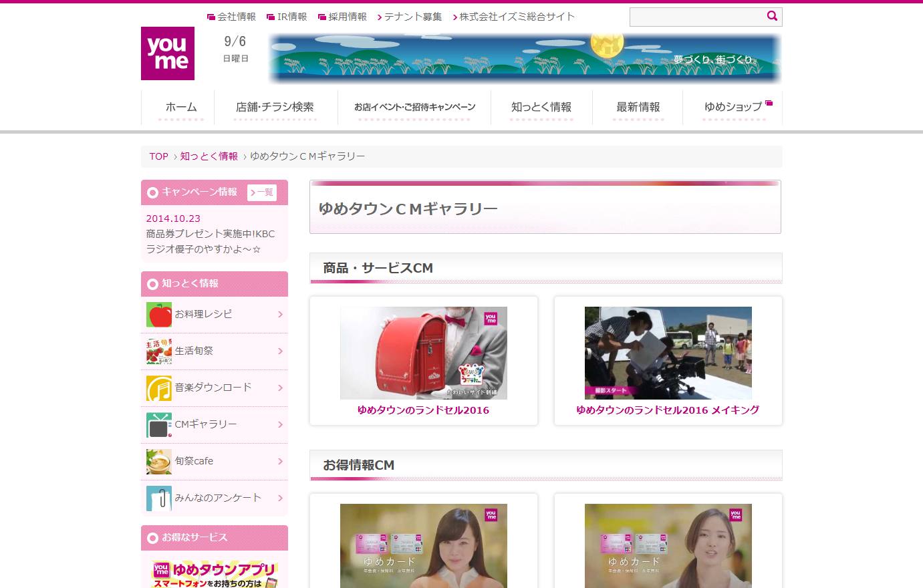
Task: Click chevron on 生活旬祭 row
Action: coord(280,351)
